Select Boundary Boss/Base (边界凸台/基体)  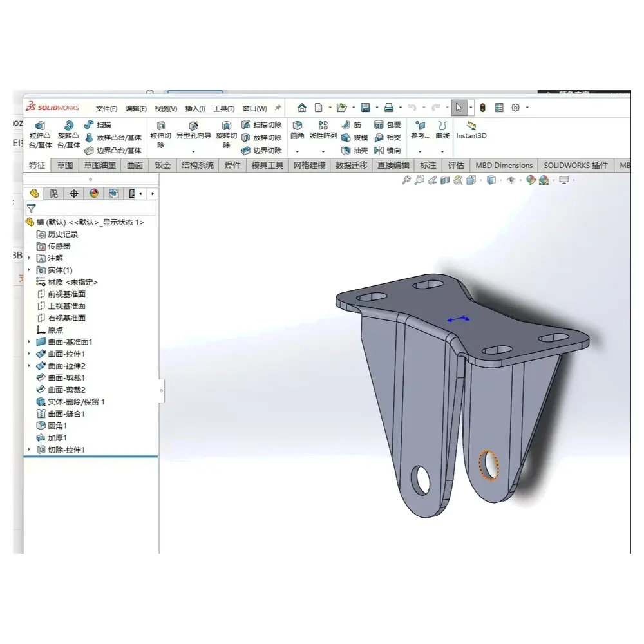tap(113, 151)
